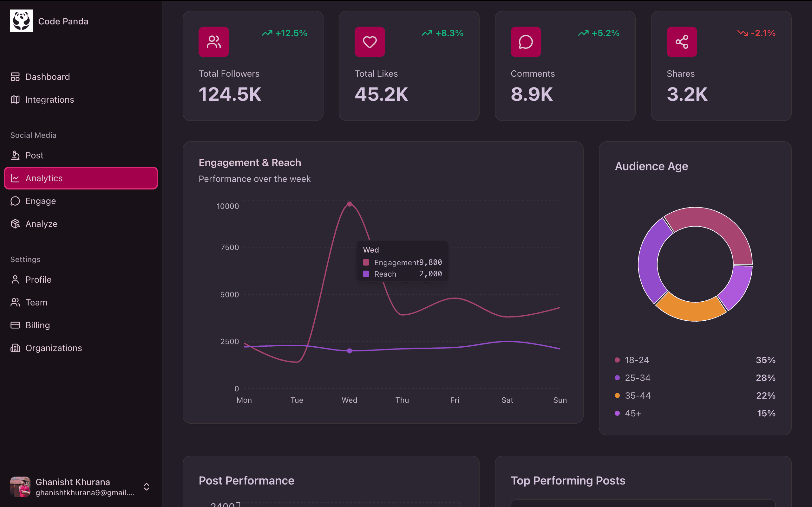Navigate to Profile settings

[38, 279]
